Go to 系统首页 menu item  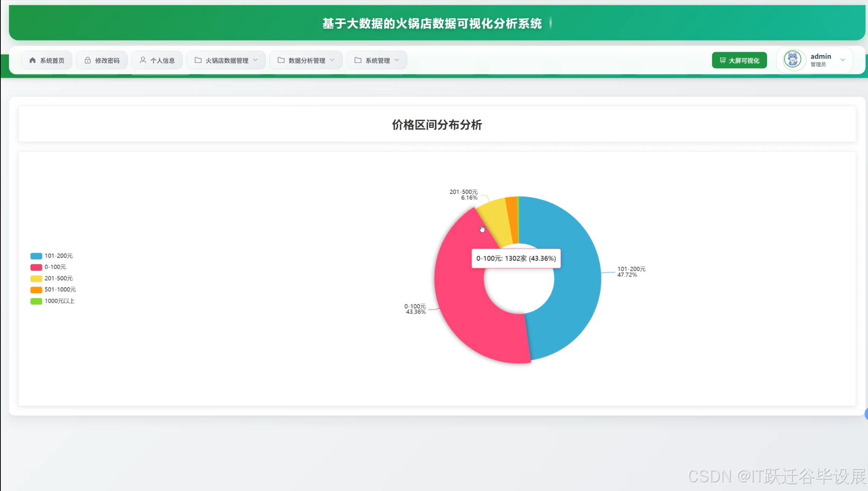pyautogui.click(x=46, y=60)
